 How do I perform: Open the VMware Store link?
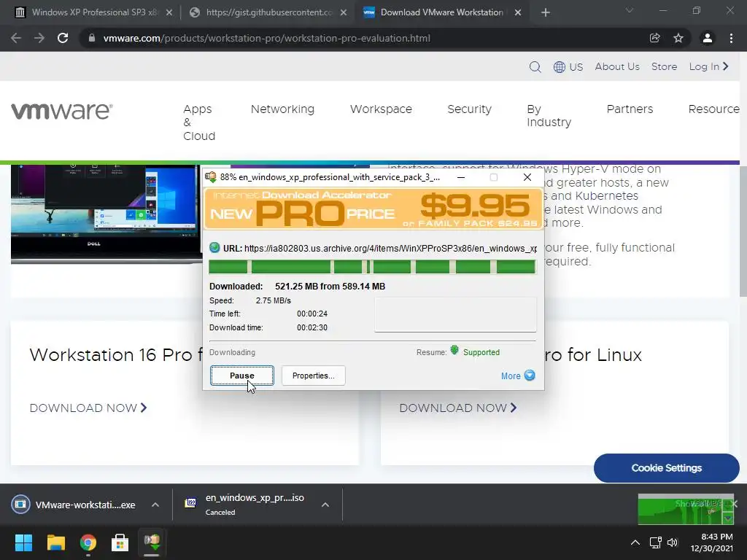tap(664, 66)
